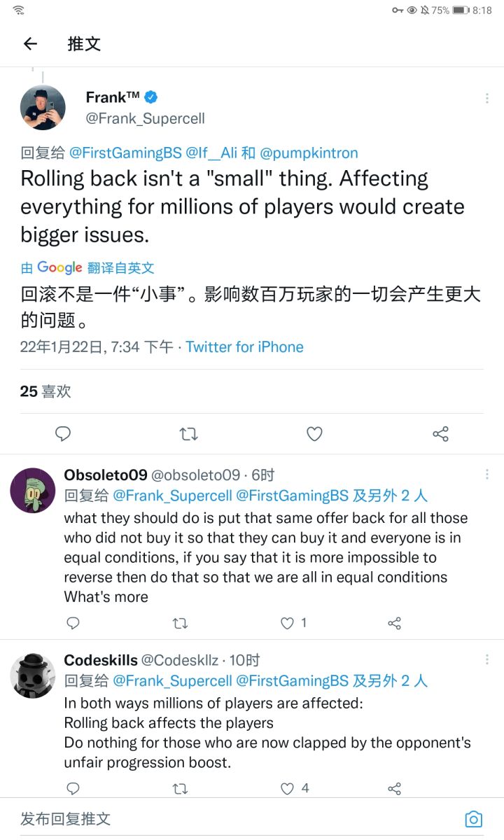Reply to Codeskills' comment

tap(73, 789)
